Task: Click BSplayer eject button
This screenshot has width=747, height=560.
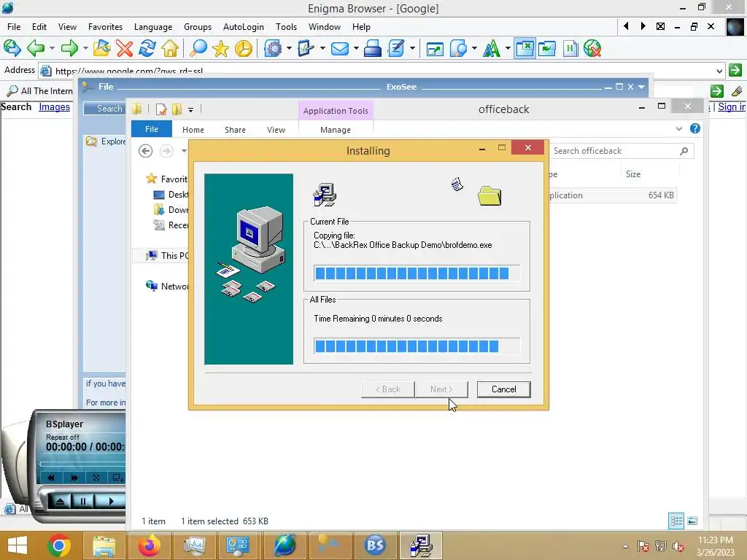Action: (x=60, y=501)
